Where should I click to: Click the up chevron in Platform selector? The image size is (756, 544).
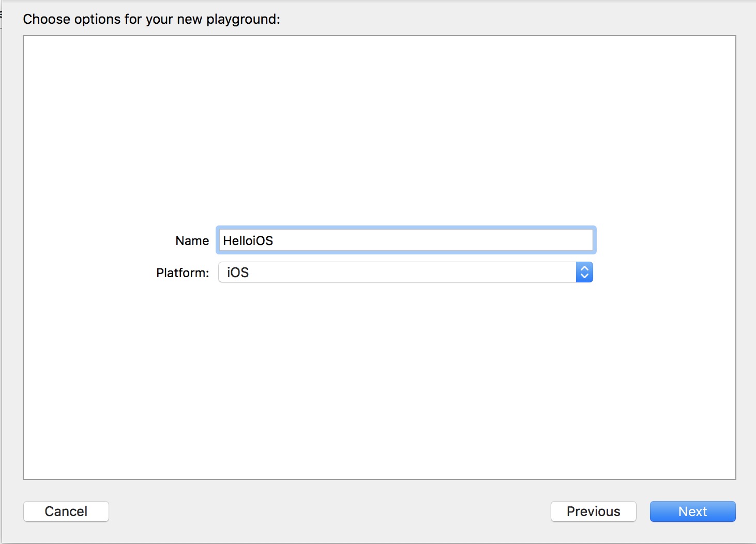tap(584, 268)
